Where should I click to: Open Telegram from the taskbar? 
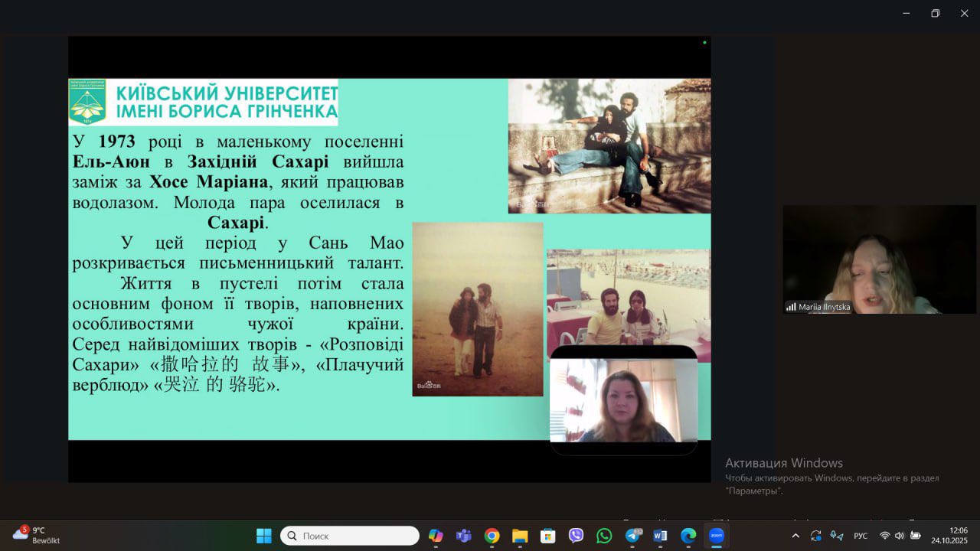tap(632, 536)
